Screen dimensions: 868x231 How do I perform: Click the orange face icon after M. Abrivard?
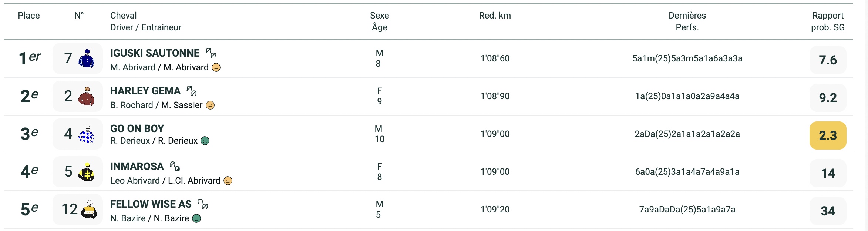click(x=216, y=67)
